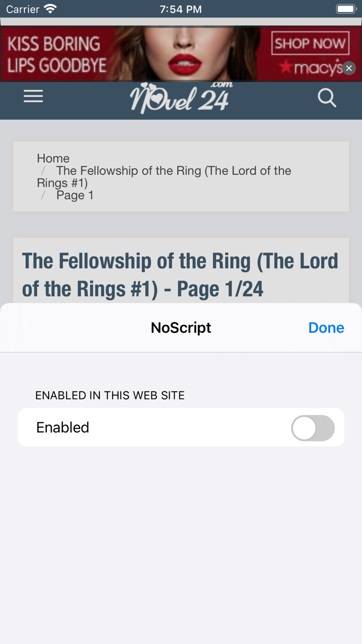Tap the NoScript sheet title
The image size is (362, 644).
[181, 328]
